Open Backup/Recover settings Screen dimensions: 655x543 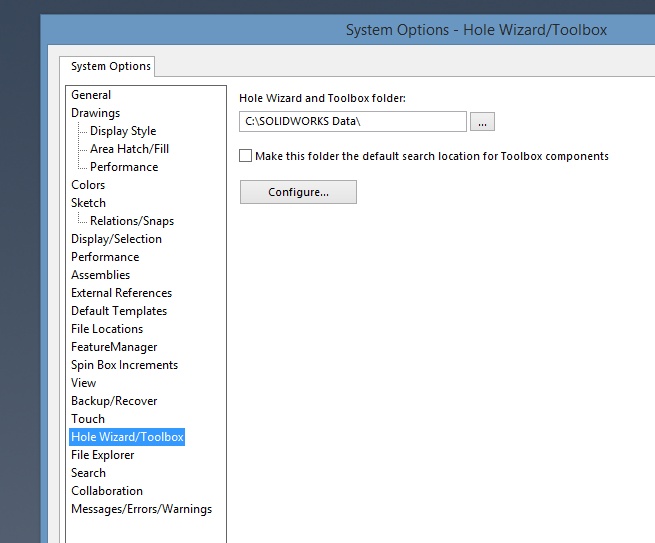pos(114,401)
